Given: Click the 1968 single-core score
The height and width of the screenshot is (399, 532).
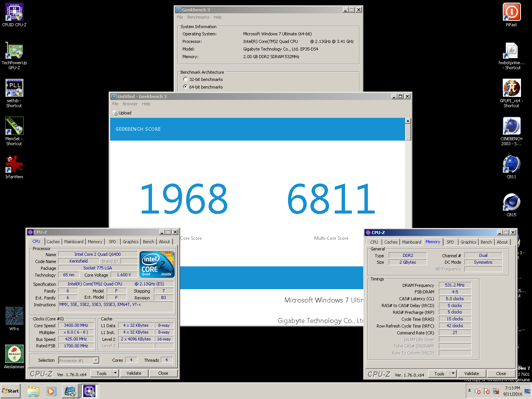Looking at the screenshot, I should [x=184, y=198].
